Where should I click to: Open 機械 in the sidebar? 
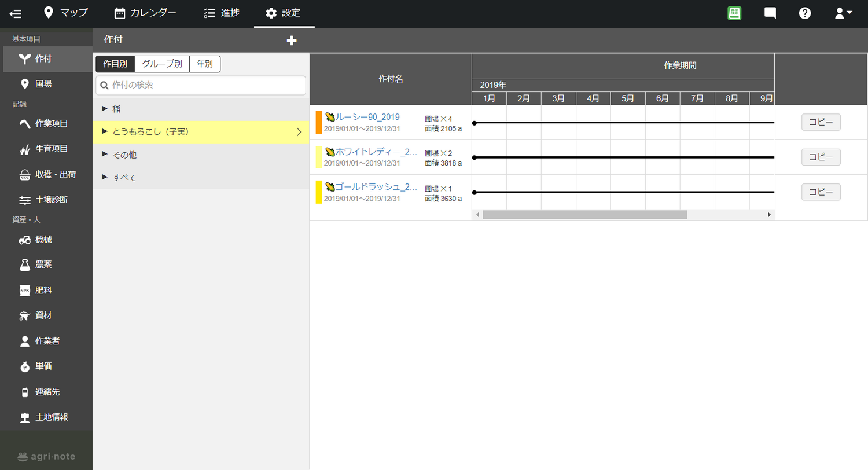[x=46, y=239]
